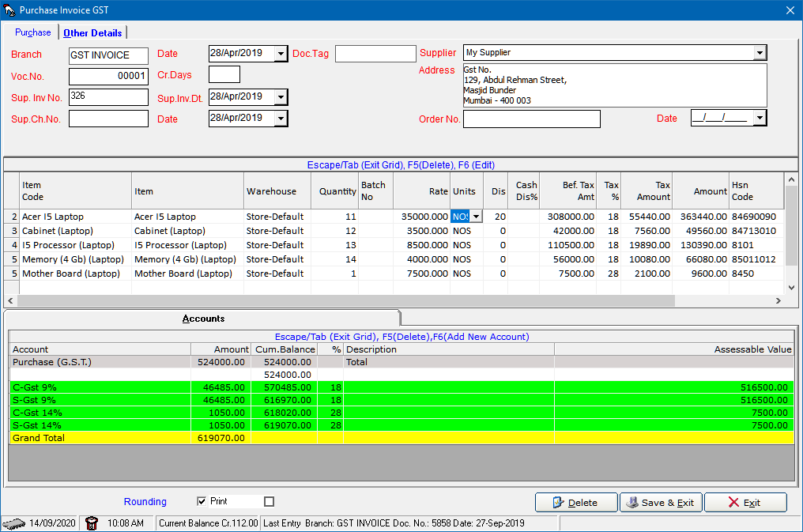The width and height of the screenshot is (803, 532).
Task: Click the clock icon beside 10:08 AM
Action: click(x=91, y=523)
